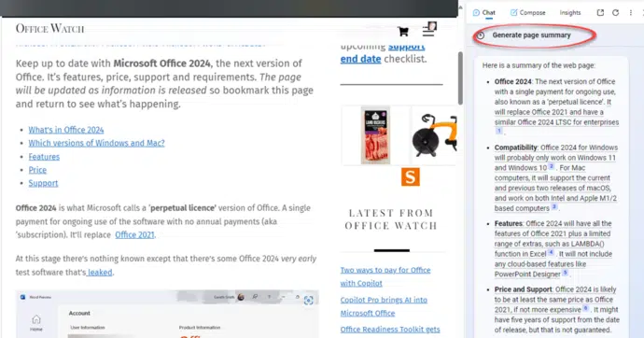The width and height of the screenshot is (644, 338).
Task: Refresh the Copilot sidebar
Action: pos(615,13)
